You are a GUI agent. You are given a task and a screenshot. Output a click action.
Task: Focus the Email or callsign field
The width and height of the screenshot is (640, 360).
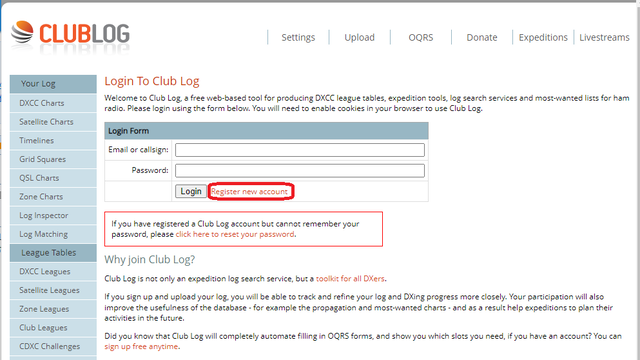(x=300, y=150)
